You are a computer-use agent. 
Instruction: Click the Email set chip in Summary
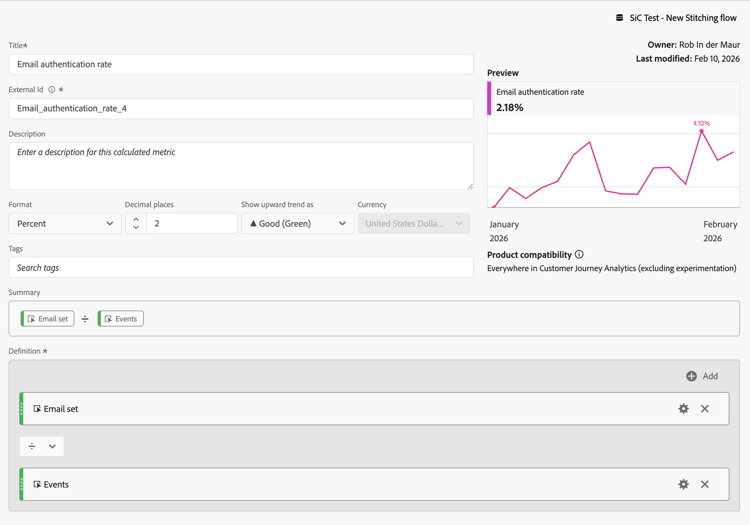[47, 318]
